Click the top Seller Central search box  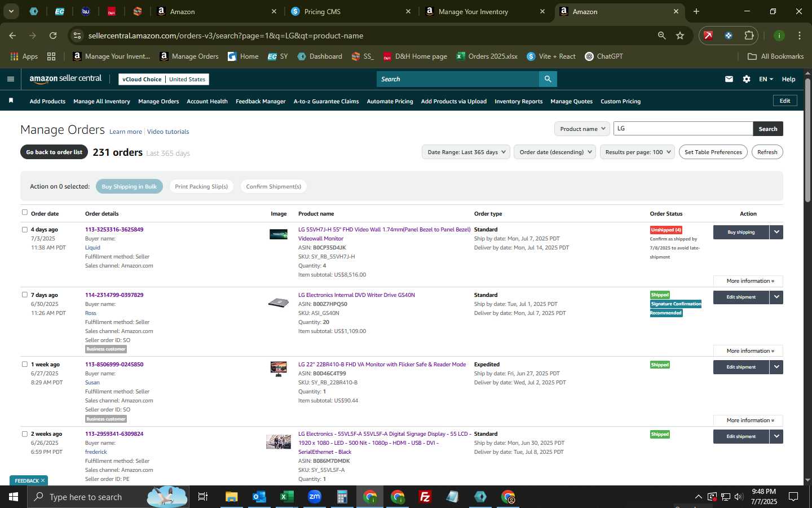click(x=457, y=79)
